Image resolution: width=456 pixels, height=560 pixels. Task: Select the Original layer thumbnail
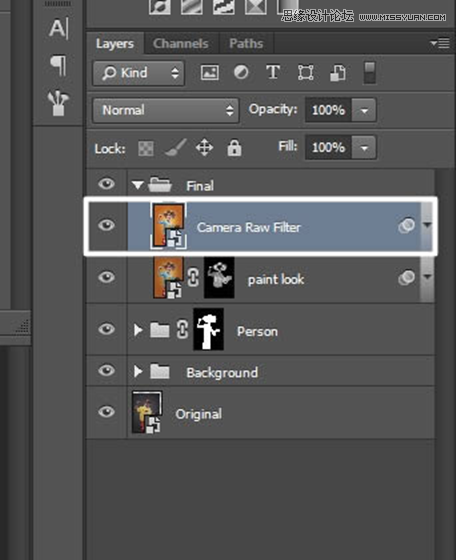[x=147, y=412]
